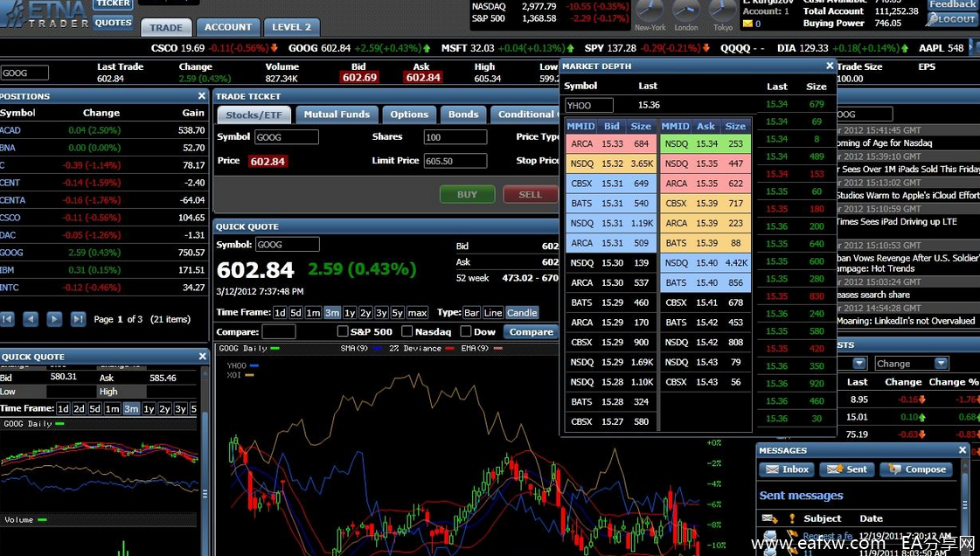Set main chart time frame to 1y
The image size is (980, 556).
(x=350, y=313)
